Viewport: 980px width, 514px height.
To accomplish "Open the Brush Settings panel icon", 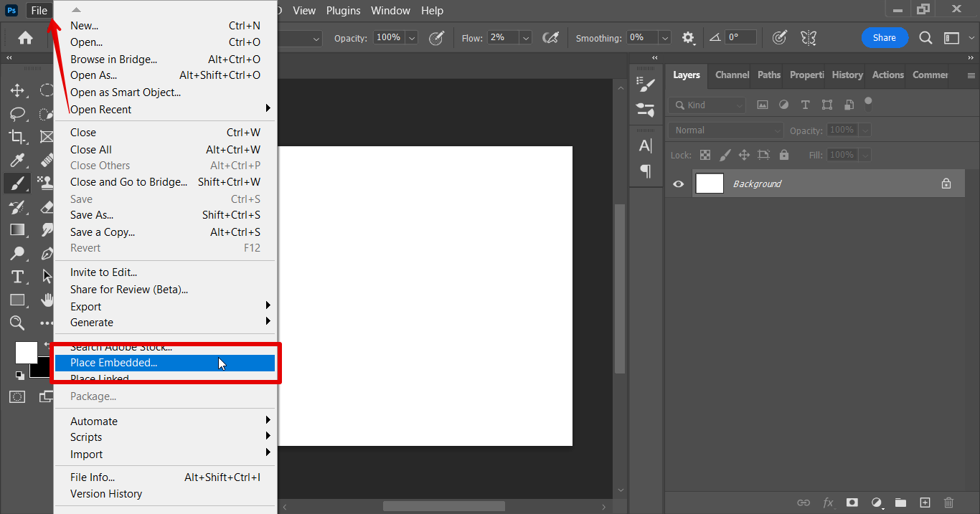I will click(646, 85).
